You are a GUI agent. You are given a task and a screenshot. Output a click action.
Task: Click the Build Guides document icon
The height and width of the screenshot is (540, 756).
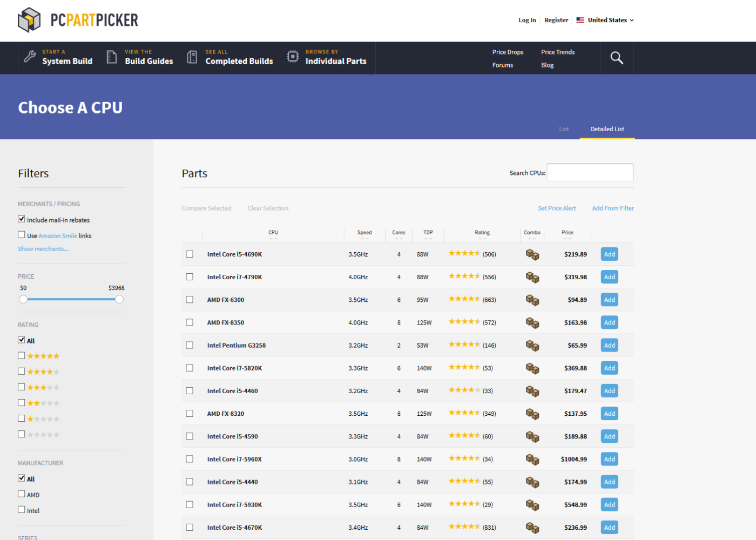pyautogui.click(x=112, y=57)
